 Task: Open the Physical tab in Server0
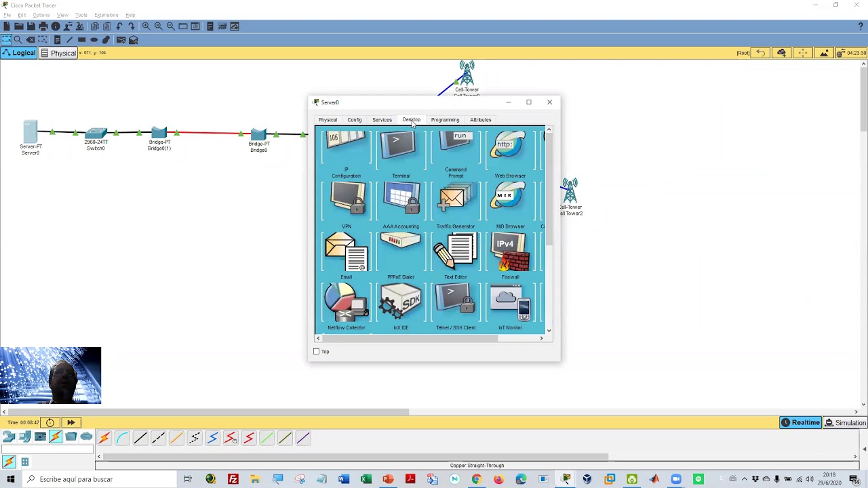328,120
